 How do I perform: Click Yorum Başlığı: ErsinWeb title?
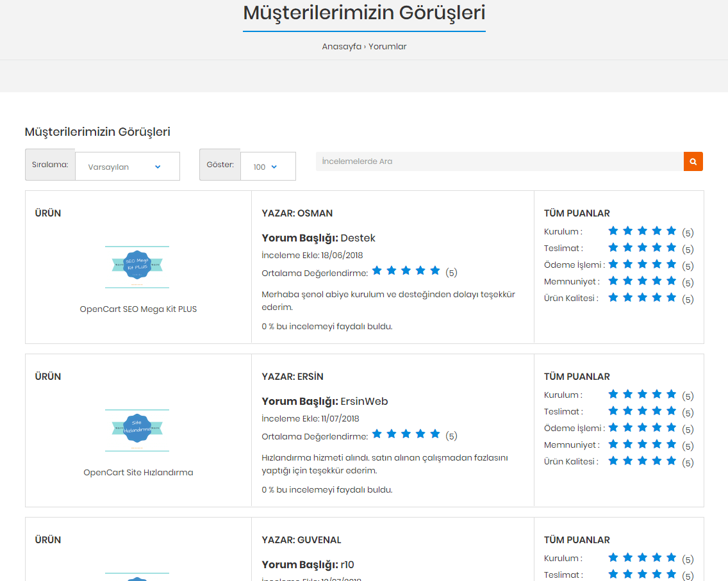(x=324, y=402)
